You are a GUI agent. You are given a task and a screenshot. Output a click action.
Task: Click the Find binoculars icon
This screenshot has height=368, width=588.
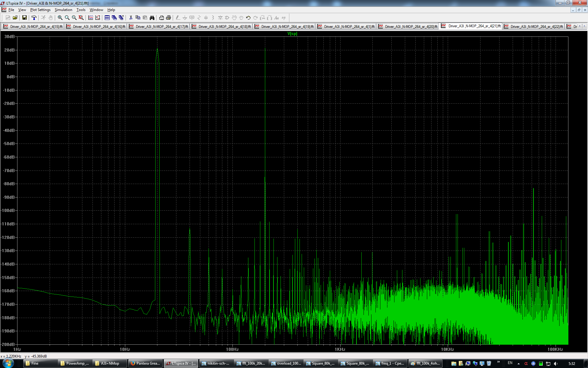click(152, 18)
